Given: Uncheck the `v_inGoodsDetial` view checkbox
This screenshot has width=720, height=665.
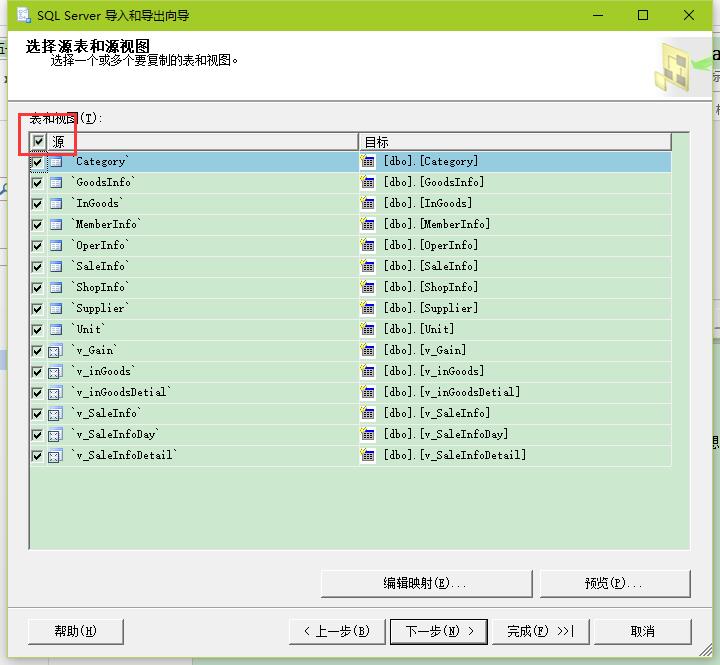Looking at the screenshot, I should 37,393.
